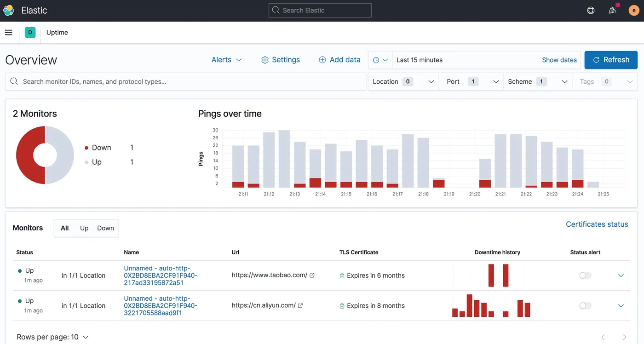Go to previous page arrow in pagination
644x344 pixels.
tap(603, 337)
